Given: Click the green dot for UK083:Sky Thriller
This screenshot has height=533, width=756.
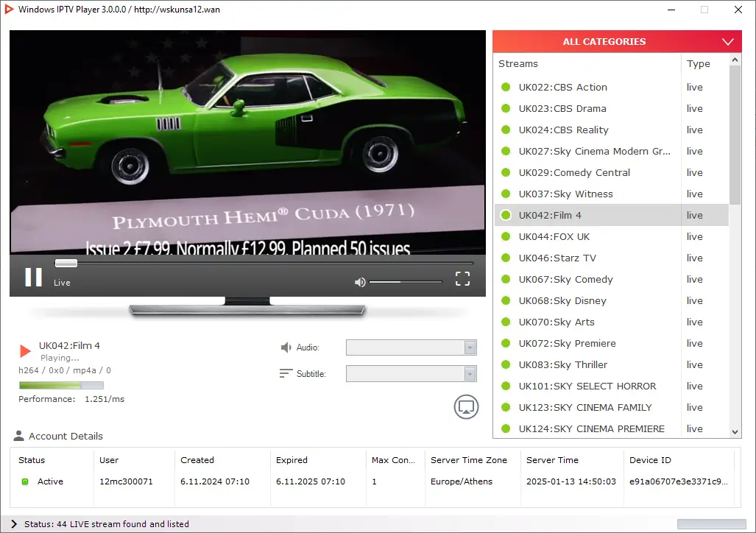Looking at the screenshot, I should pyautogui.click(x=506, y=364).
